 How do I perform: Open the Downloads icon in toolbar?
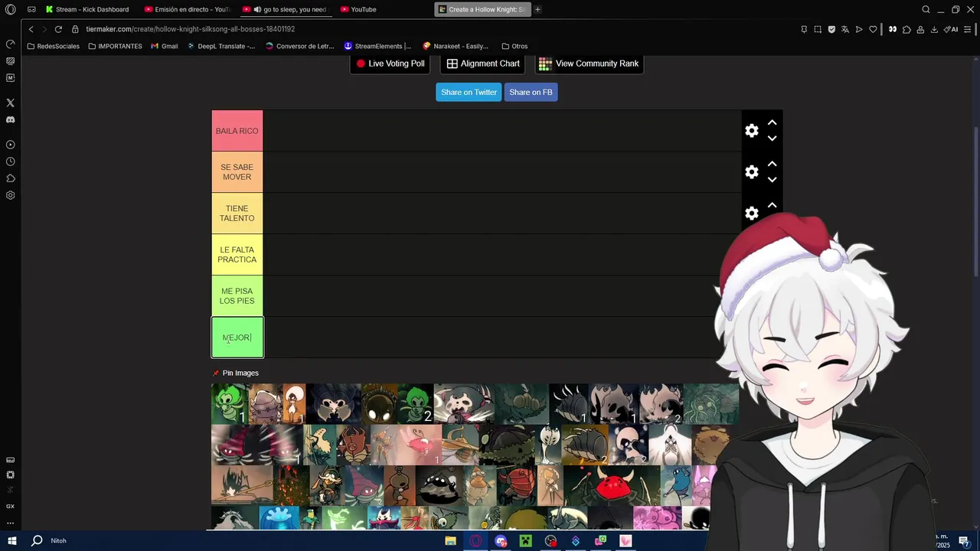[934, 29]
